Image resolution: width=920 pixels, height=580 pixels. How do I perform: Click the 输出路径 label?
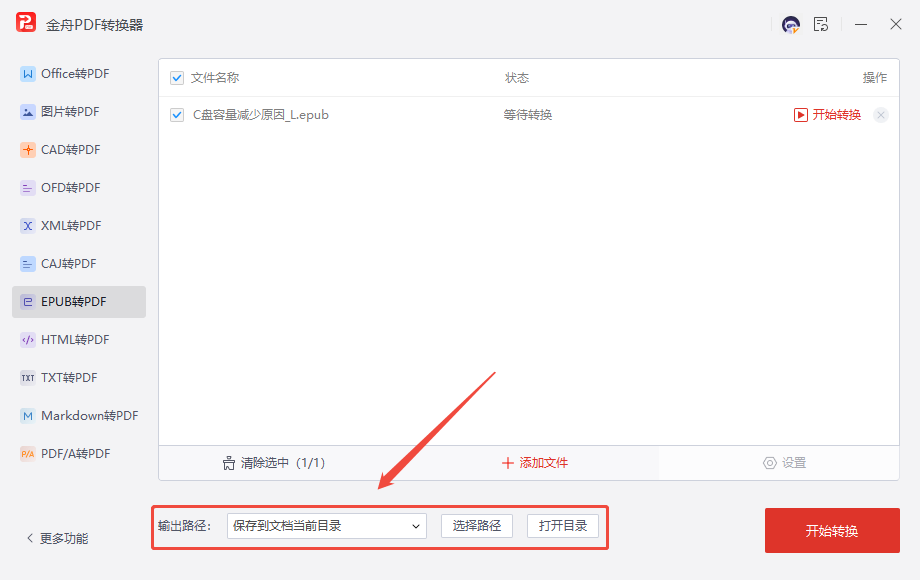click(x=184, y=526)
